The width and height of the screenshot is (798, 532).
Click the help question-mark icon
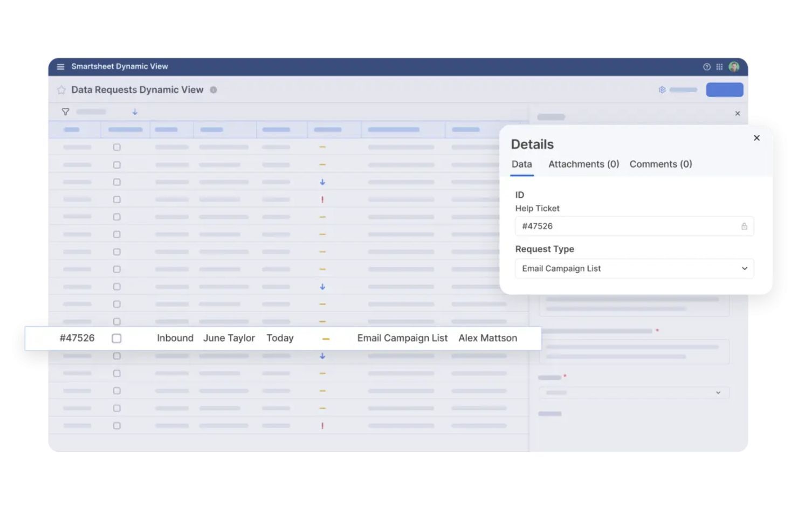tap(706, 67)
